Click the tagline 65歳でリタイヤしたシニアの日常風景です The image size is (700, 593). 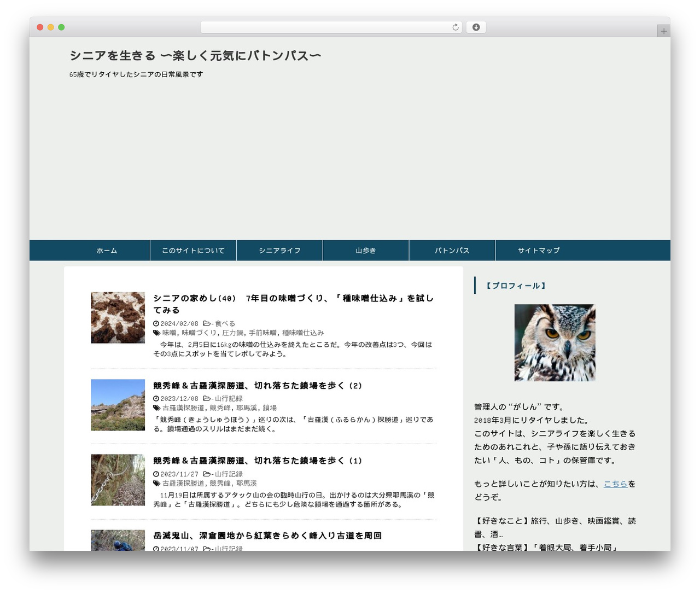136,74
